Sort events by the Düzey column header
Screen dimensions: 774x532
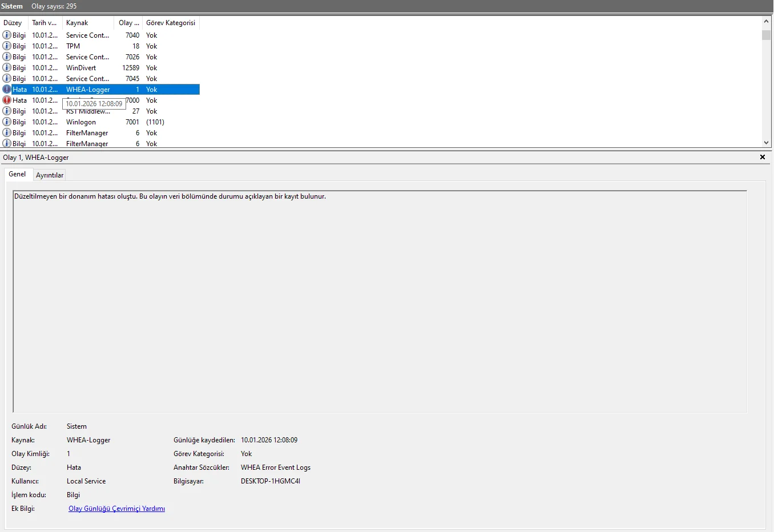pos(14,23)
